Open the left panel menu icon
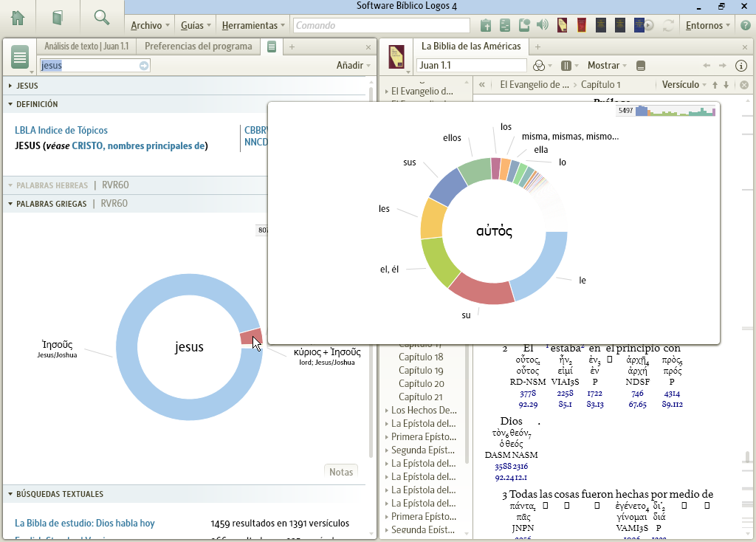Image resolution: width=756 pixels, height=542 pixels. (x=20, y=58)
